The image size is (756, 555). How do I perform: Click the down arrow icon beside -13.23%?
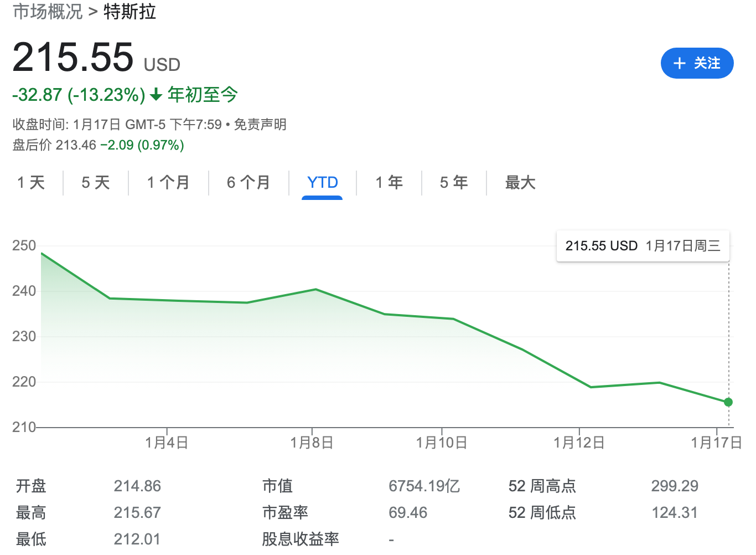[x=156, y=95]
